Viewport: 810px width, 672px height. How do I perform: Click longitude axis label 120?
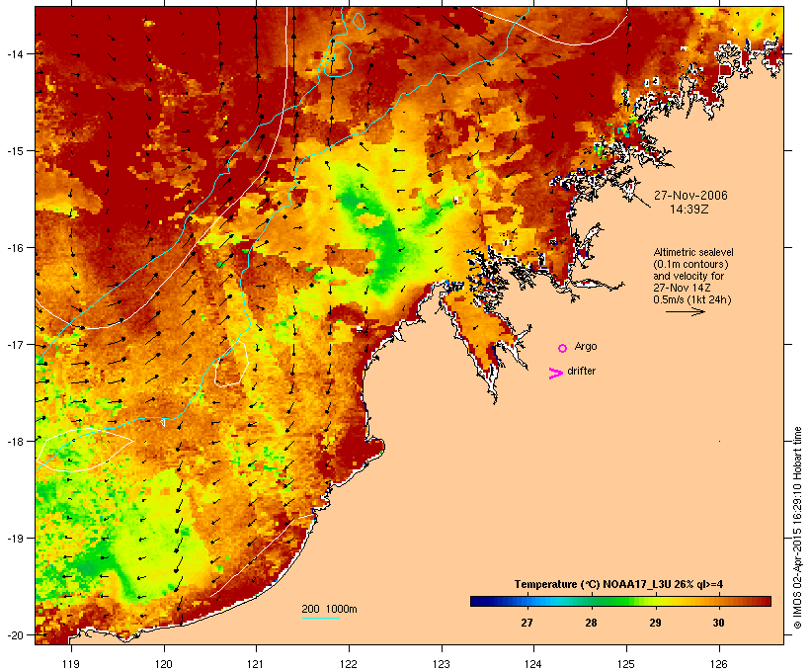click(164, 664)
